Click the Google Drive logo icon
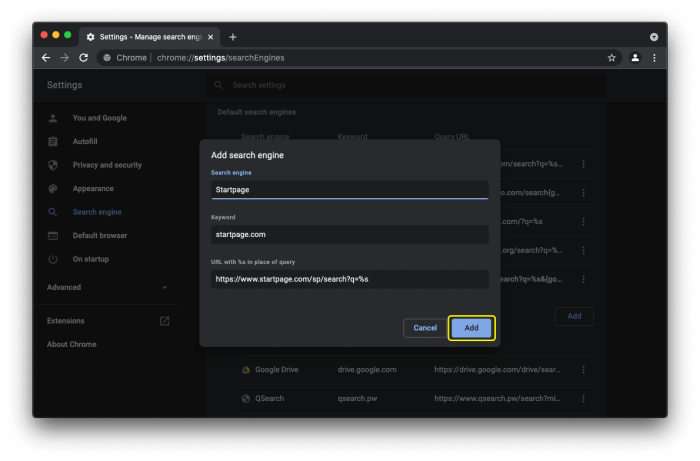Screen dimensions: 700x461 246,370
